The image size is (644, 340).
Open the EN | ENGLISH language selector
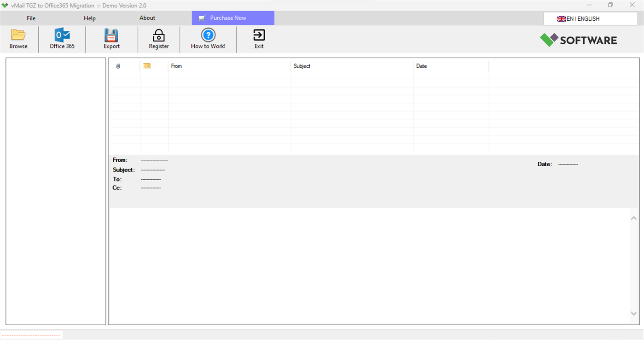click(590, 18)
